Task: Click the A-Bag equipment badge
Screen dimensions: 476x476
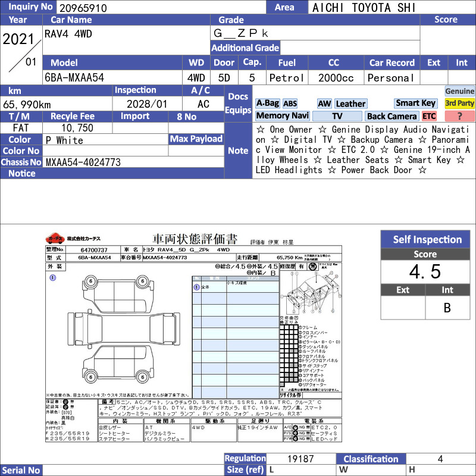Action: tap(267, 104)
